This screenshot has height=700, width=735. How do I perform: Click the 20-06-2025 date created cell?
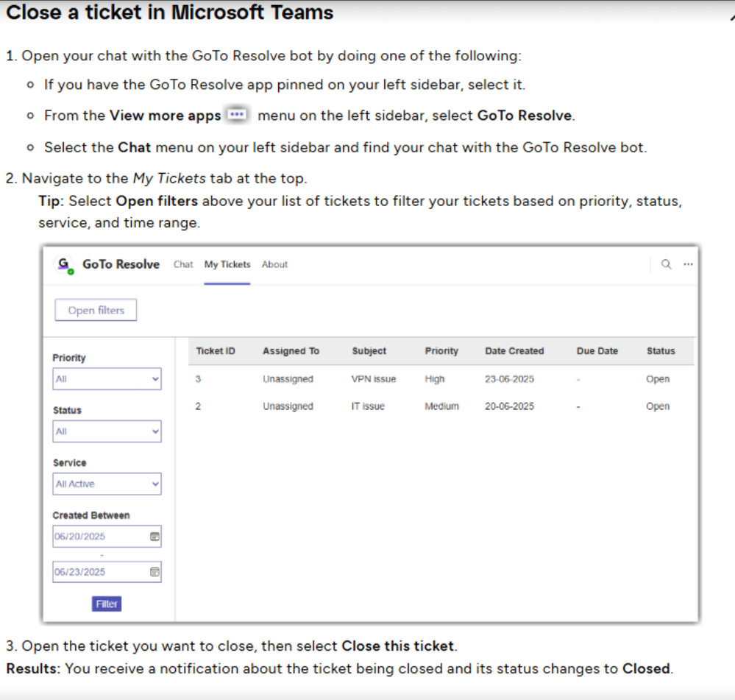click(509, 406)
